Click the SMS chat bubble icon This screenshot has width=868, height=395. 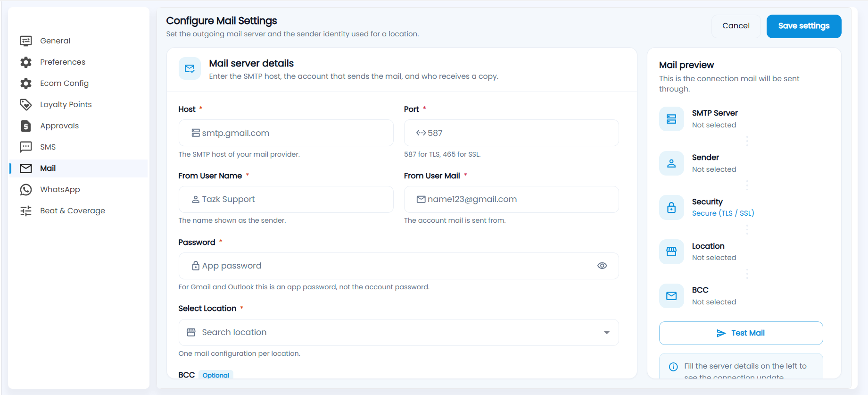[x=26, y=147]
